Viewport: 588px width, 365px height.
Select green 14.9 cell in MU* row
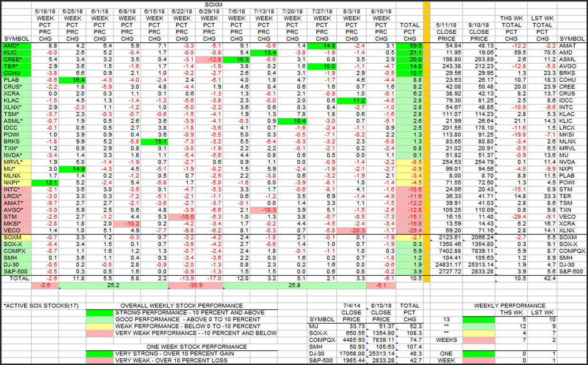click(72, 169)
